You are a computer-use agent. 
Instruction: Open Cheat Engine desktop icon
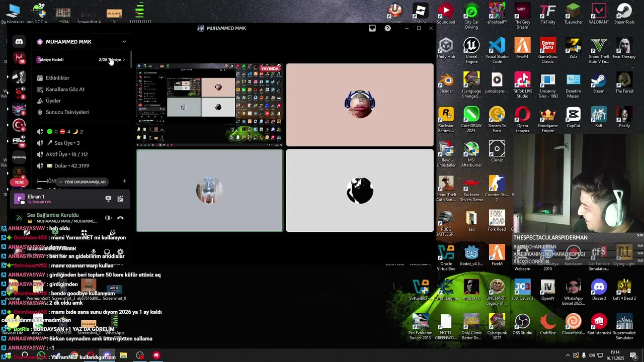click(446, 290)
